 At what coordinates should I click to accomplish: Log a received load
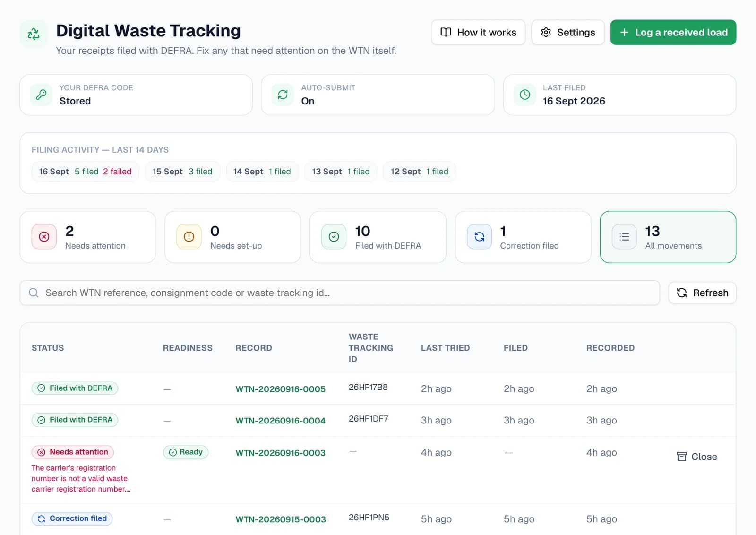tap(673, 32)
